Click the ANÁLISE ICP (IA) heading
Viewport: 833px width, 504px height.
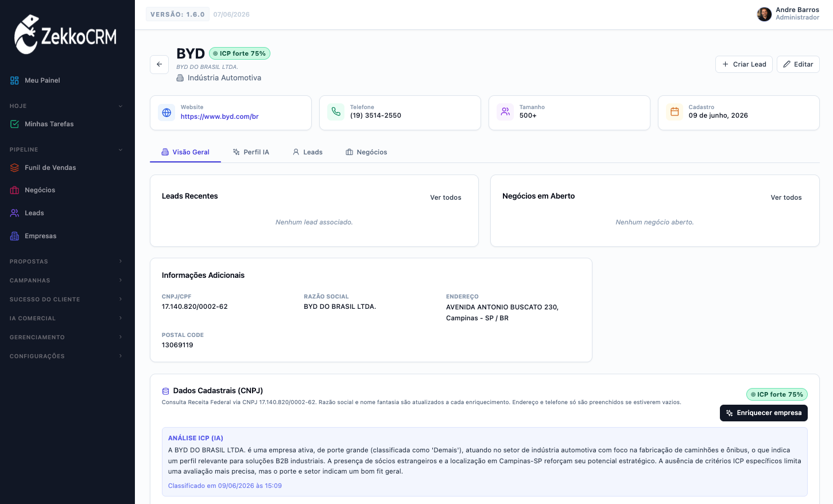pos(196,438)
